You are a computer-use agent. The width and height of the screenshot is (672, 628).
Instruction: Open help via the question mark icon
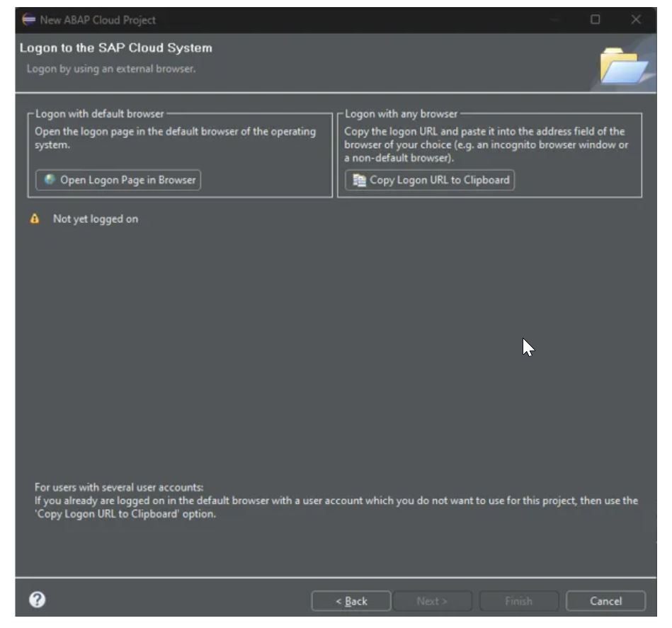(38, 600)
